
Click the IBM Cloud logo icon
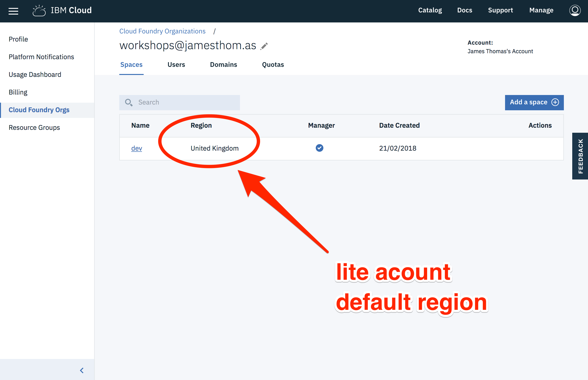click(x=39, y=11)
